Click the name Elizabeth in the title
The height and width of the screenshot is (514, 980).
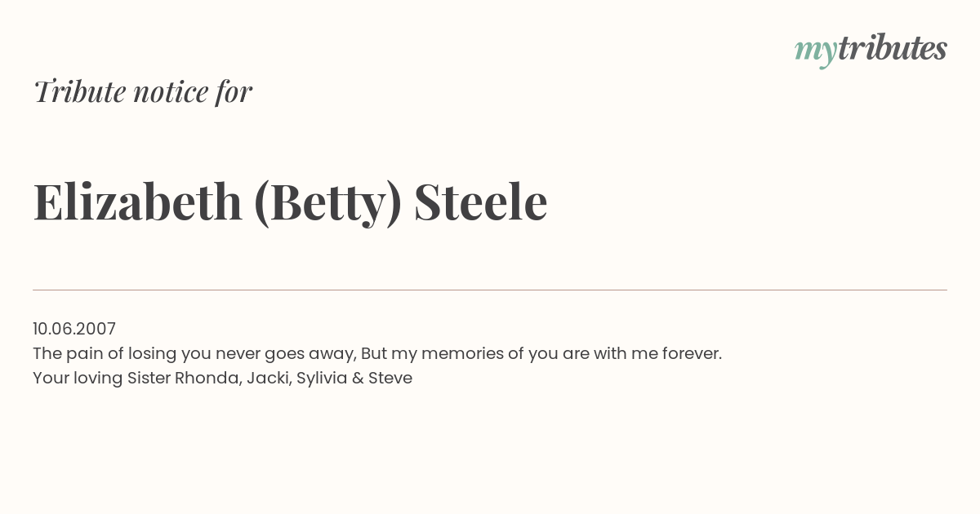[x=138, y=202]
